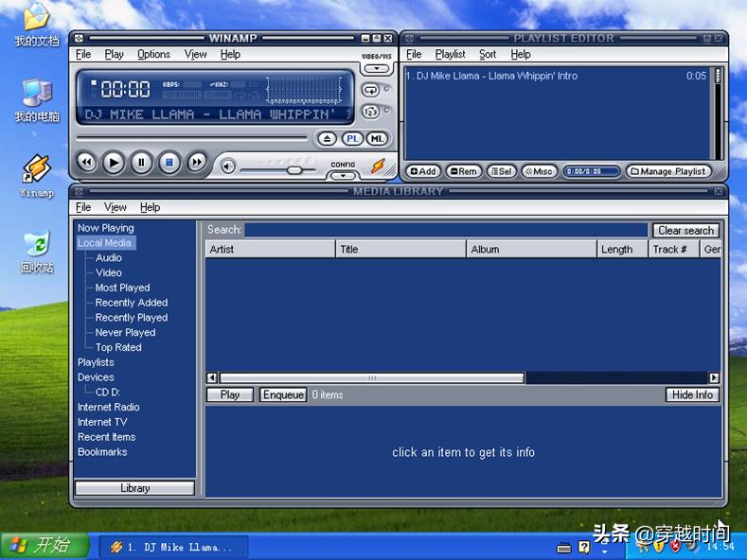
Task: Open the Sort menu in Playlist Editor
Action: point(488,54)
